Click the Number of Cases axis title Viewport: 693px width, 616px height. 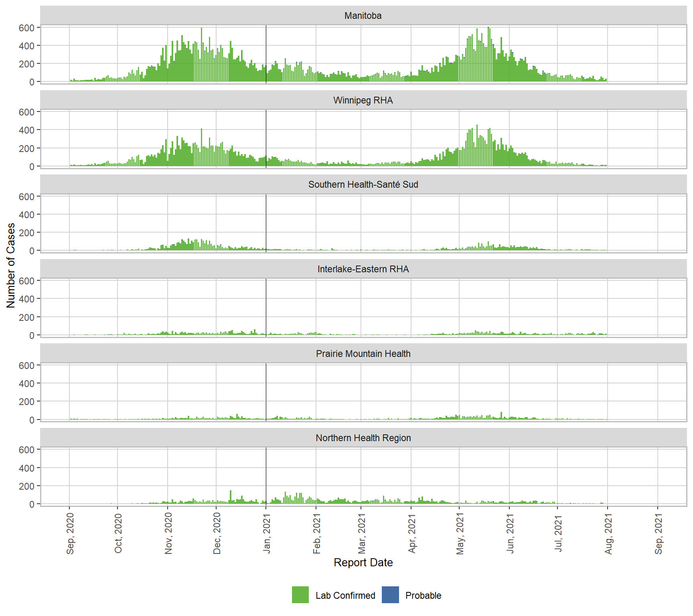(x=11, y=265)
